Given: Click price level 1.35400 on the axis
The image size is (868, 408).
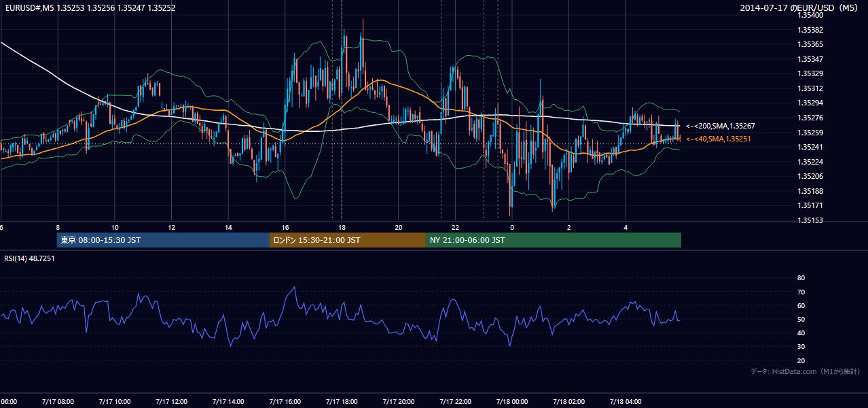Looking at the screenshot, I should click(x=812, y=15).
